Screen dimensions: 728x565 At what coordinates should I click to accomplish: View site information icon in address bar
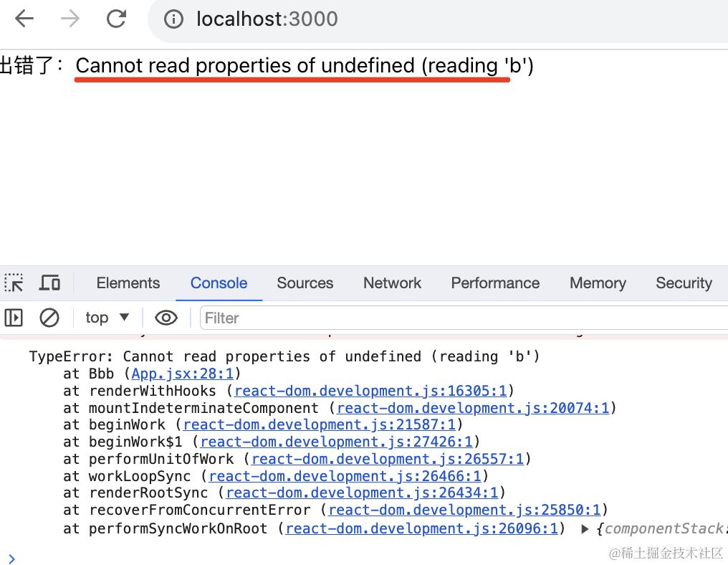click(173, 19)
